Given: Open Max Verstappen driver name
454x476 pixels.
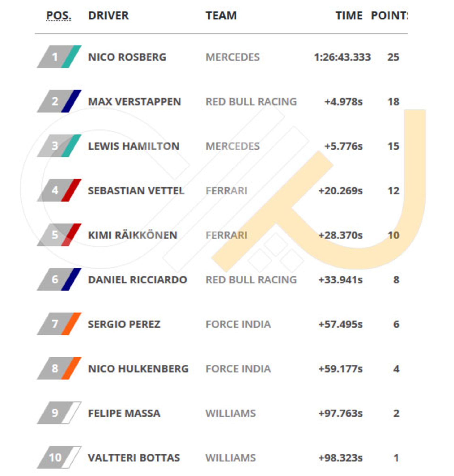Looking at the screenshot, I should coord(134,102).
